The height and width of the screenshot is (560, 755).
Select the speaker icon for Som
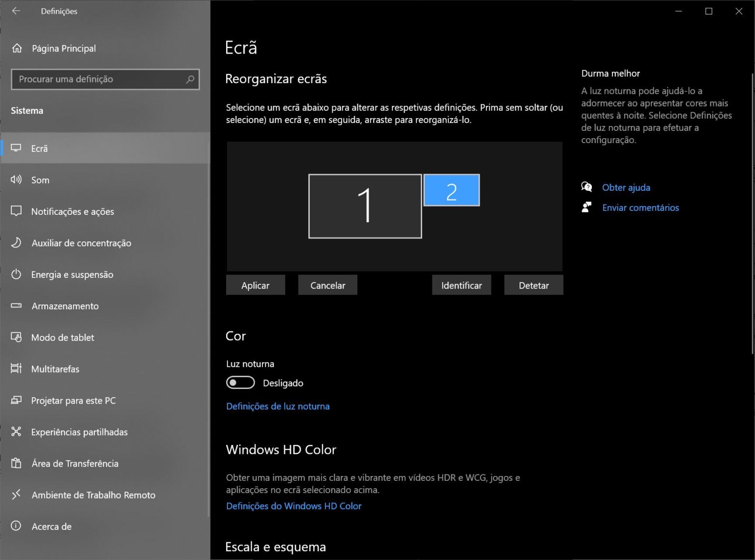[16, 179]
